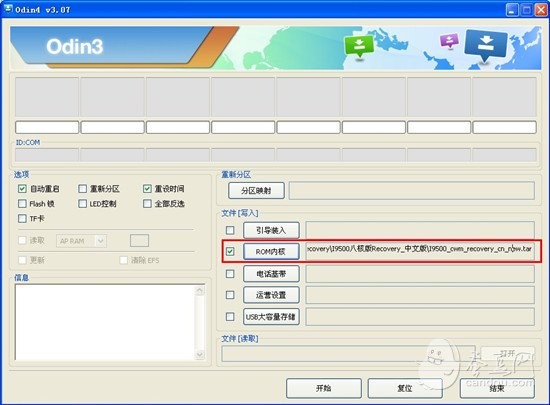Enable the LED控制 checkbox
This screenshot has height=405, width=550.
pyautogui.click(x=82, y=203)
